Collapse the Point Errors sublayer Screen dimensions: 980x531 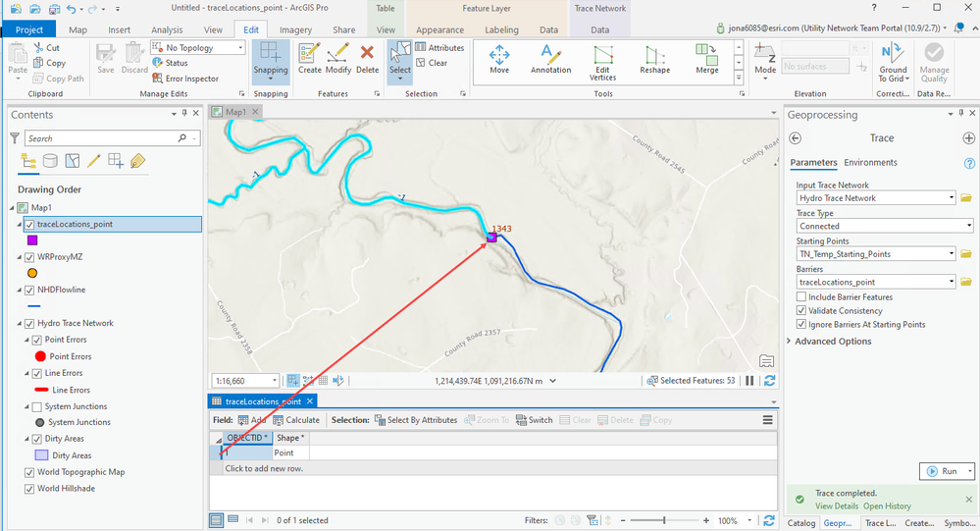coord(27,340)
